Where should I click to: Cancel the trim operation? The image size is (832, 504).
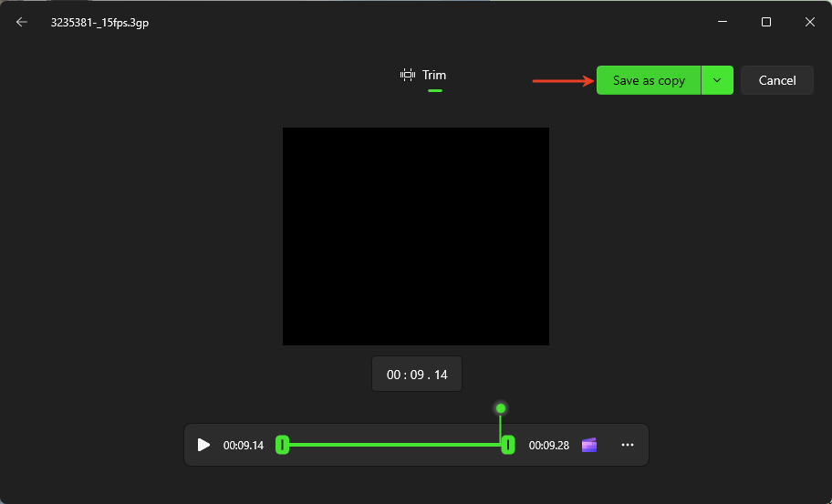pos(777,80)
